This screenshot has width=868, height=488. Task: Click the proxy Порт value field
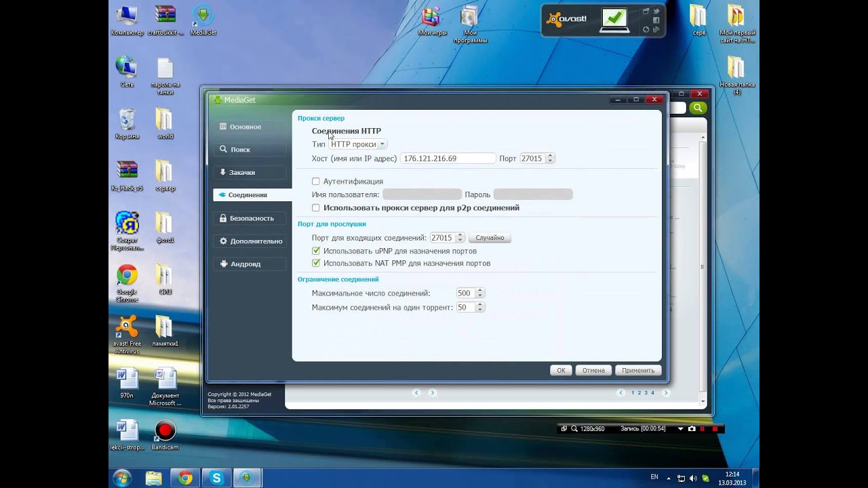pos(532,159)
